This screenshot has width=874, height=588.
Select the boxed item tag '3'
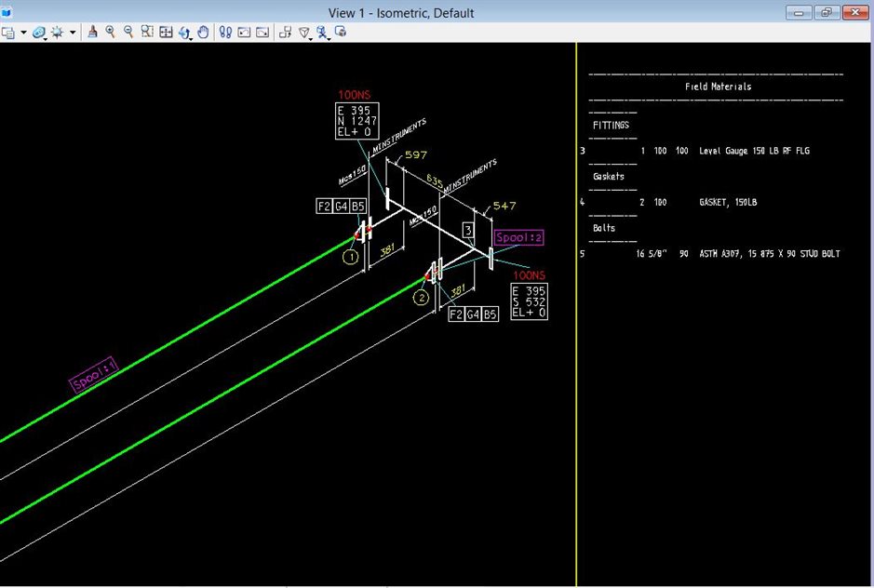[468, 230]
